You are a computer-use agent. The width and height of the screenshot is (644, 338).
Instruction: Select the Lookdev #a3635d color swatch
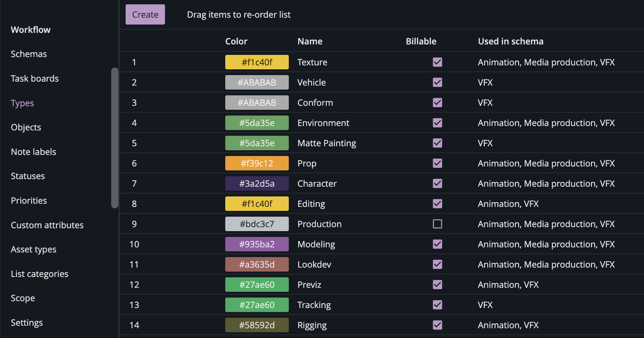point(257,264)
